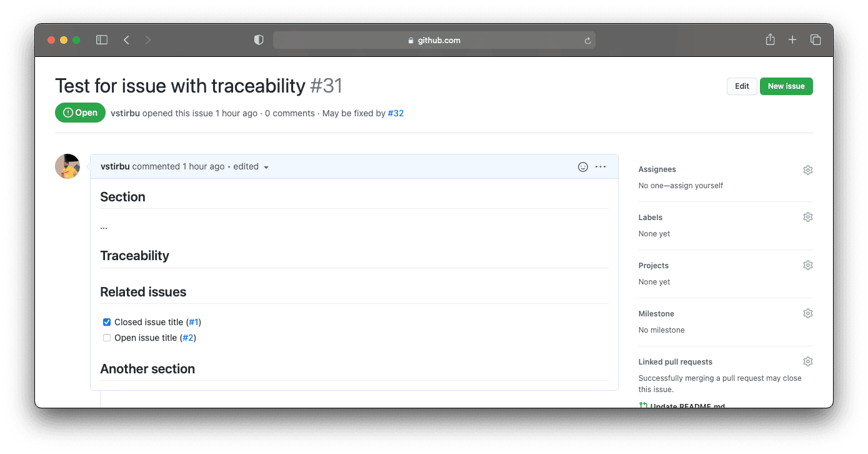Open the Labels gear to add a label

pyautogui.click(x=807, y=216)
